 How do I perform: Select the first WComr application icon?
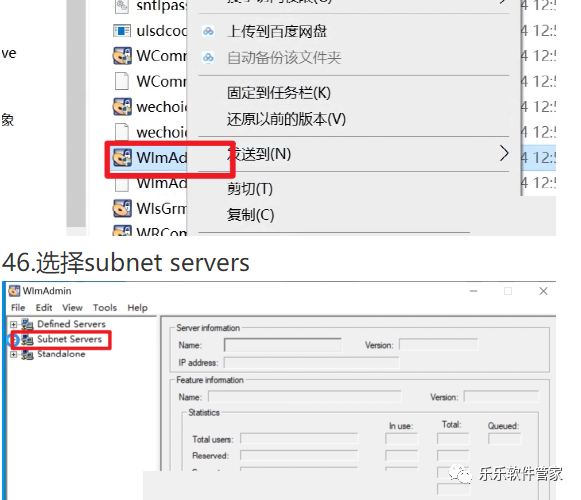122,56
